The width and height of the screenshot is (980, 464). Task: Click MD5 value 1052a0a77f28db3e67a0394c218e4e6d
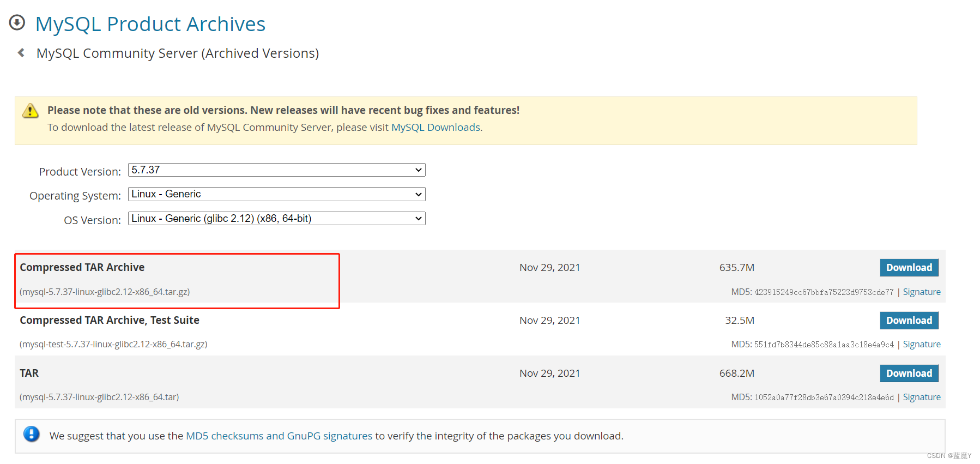tap(824, 397)
